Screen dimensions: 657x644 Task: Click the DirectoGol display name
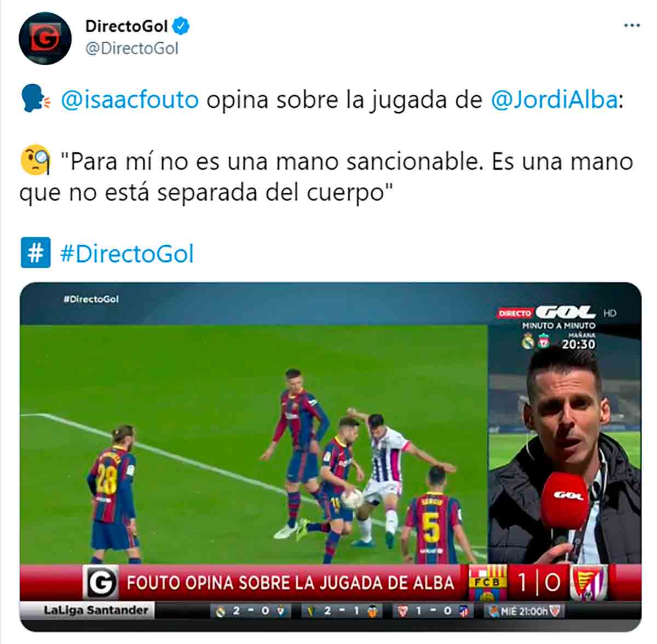(126, 26)
